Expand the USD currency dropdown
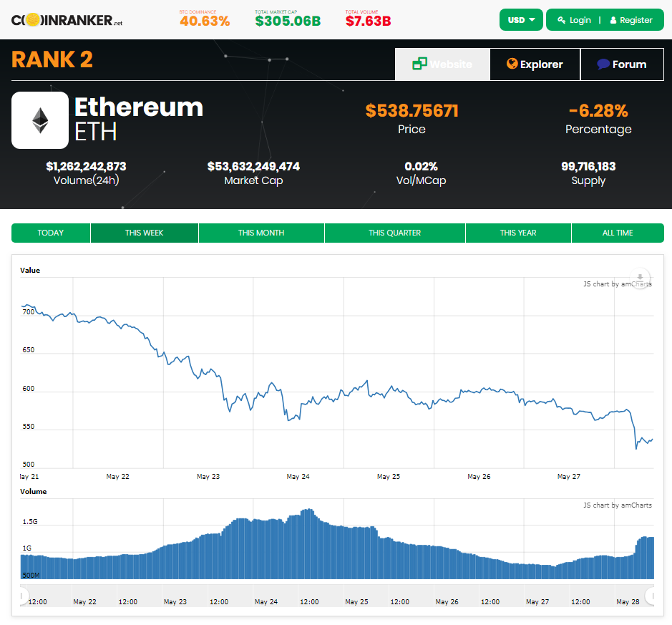The image size is (672, 625). tap(521, 20)
